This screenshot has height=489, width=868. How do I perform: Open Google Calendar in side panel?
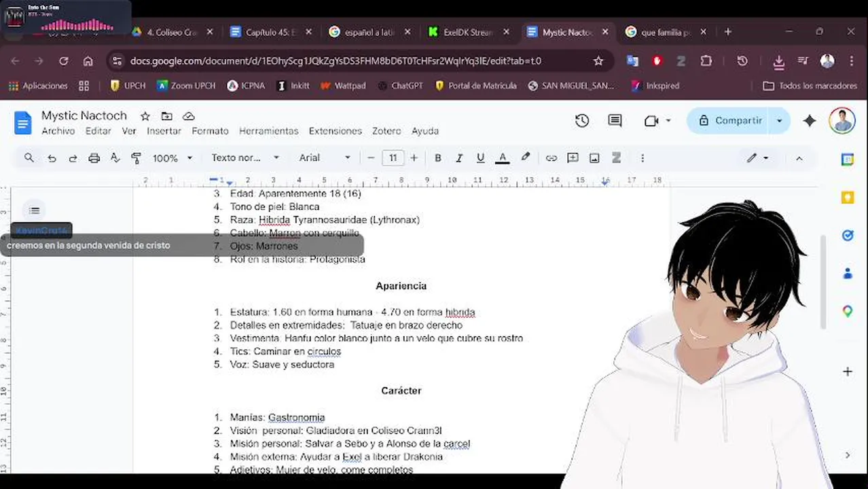pos(848,160)
